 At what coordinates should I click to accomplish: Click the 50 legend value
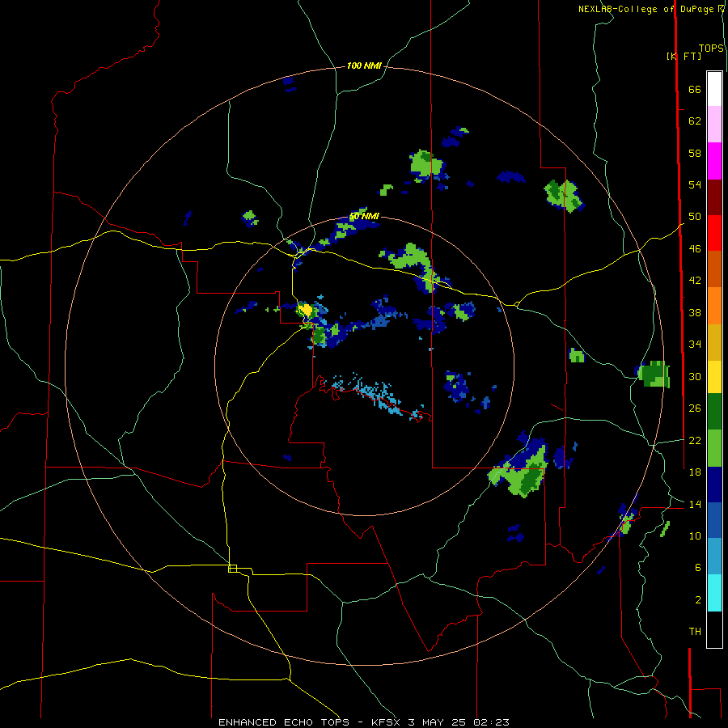pos(695,216)
